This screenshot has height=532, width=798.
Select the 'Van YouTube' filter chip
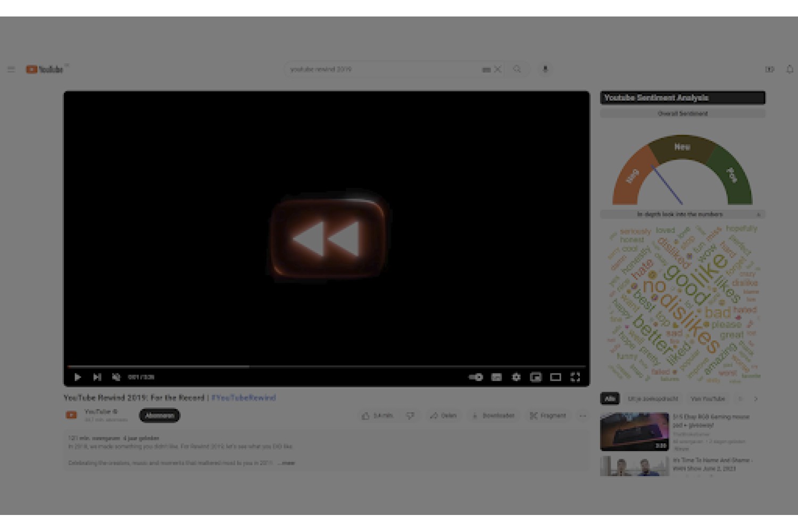[x=708, y=398]
